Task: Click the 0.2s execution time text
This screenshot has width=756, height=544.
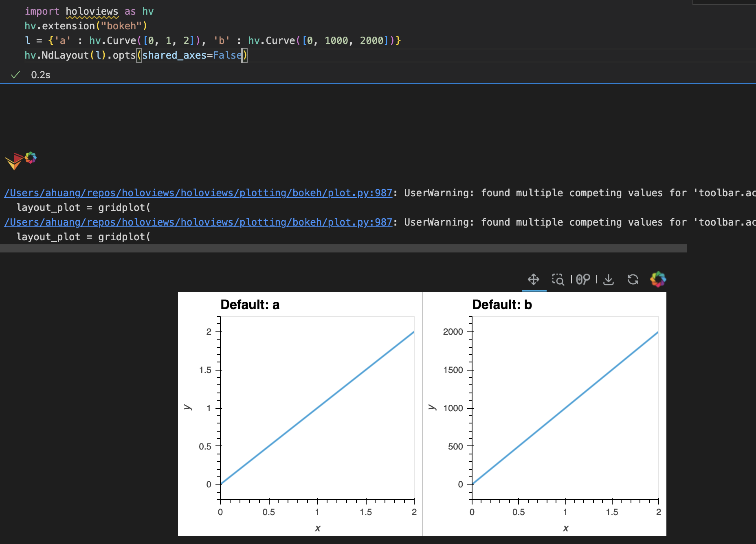Action: pos(41,75)
